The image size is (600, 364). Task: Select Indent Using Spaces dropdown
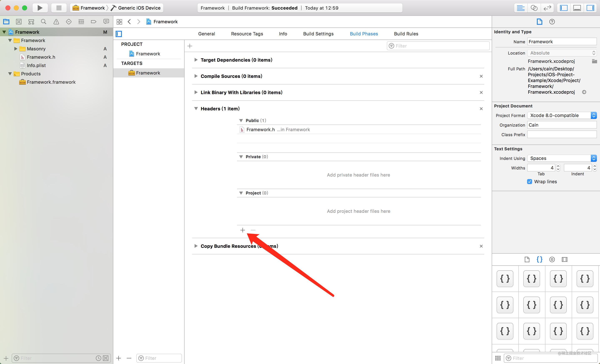(x=561, y=158)
